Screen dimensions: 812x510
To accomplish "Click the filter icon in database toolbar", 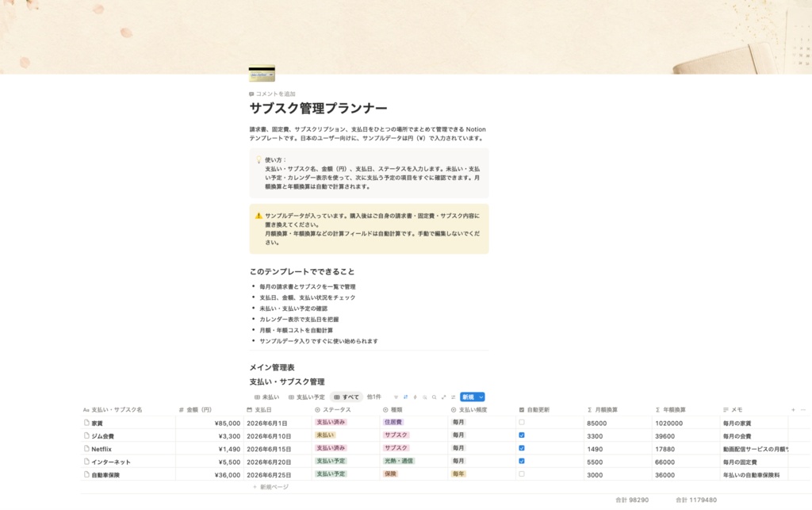I will (x=396, y=397).
